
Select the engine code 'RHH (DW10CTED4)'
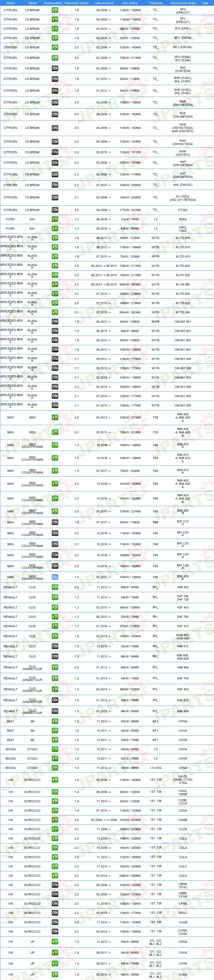(x=183, y=143)
